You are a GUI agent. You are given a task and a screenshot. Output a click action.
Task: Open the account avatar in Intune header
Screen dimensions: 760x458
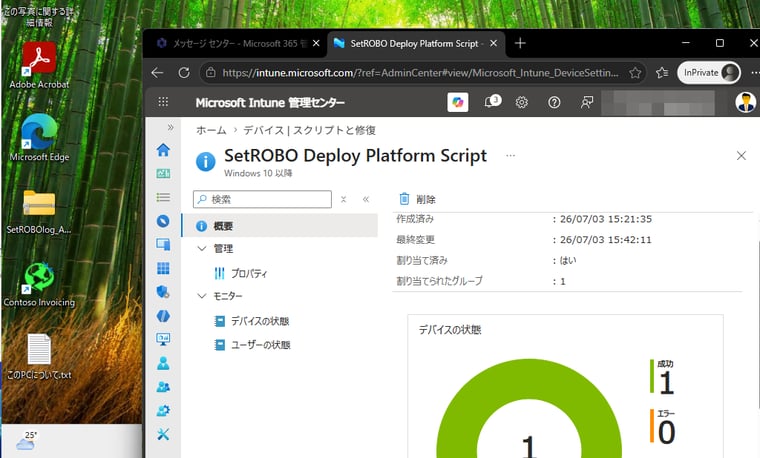tap(745, 102)
